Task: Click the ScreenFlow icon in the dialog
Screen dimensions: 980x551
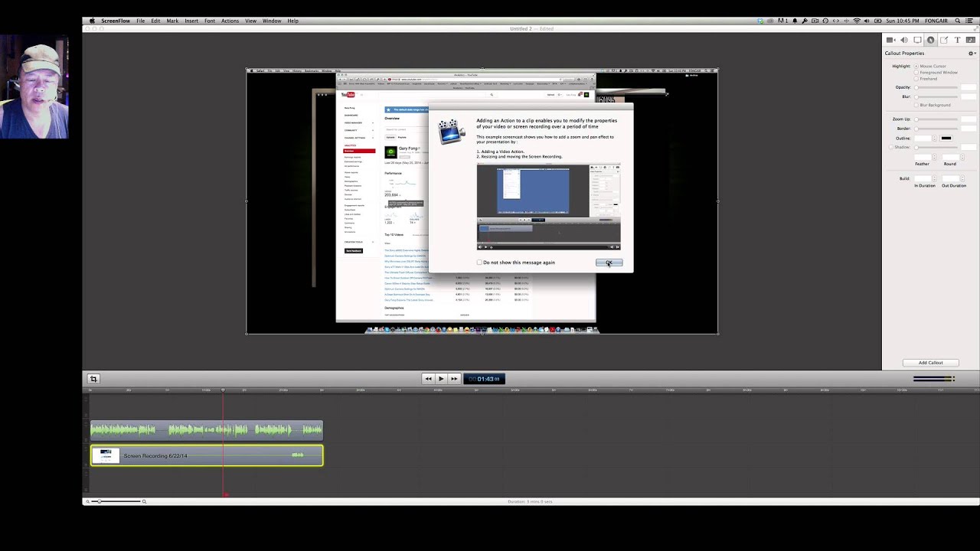Action: coord(451,131)
